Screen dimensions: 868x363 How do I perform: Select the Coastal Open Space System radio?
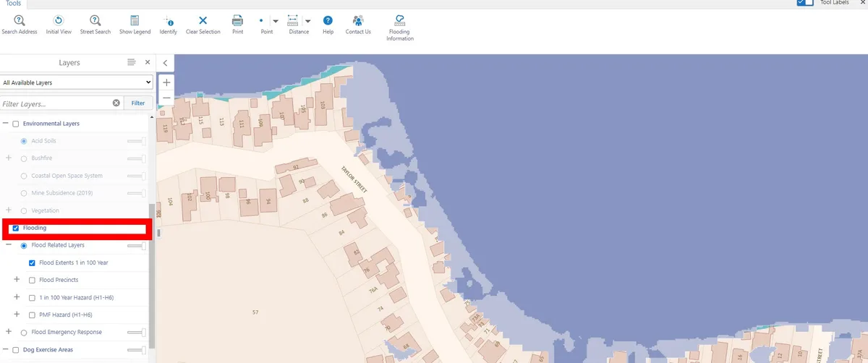click(24, 176)
